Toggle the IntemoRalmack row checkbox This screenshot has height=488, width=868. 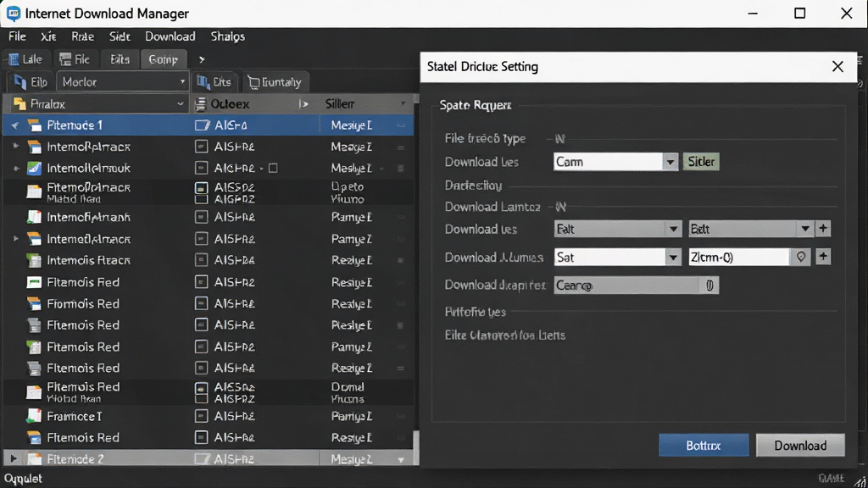[x=202, y=147]
